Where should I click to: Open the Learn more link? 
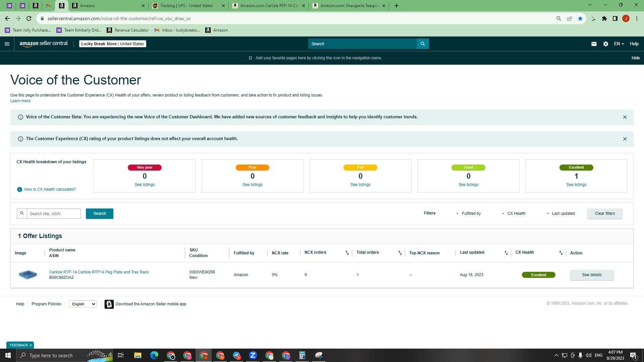click(20, 101)
